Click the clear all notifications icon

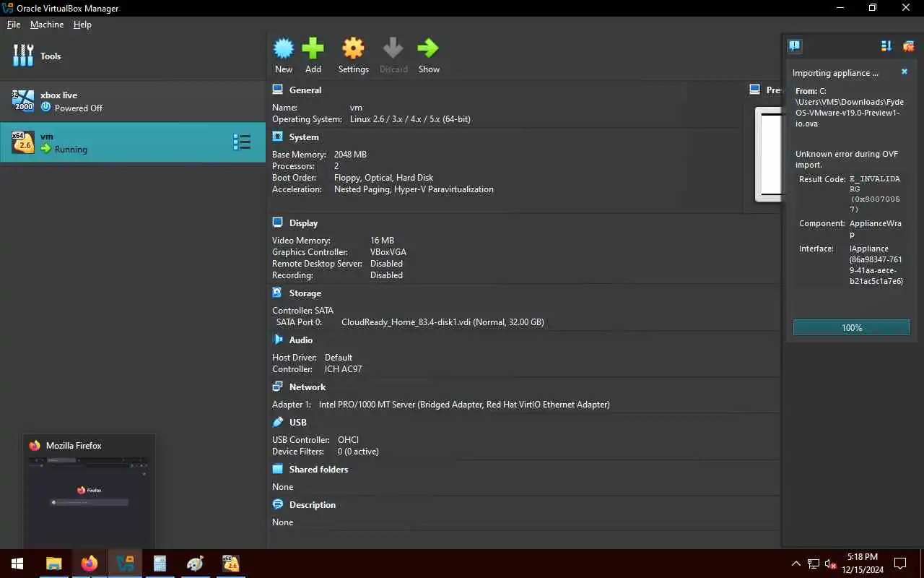pos(908,46)
